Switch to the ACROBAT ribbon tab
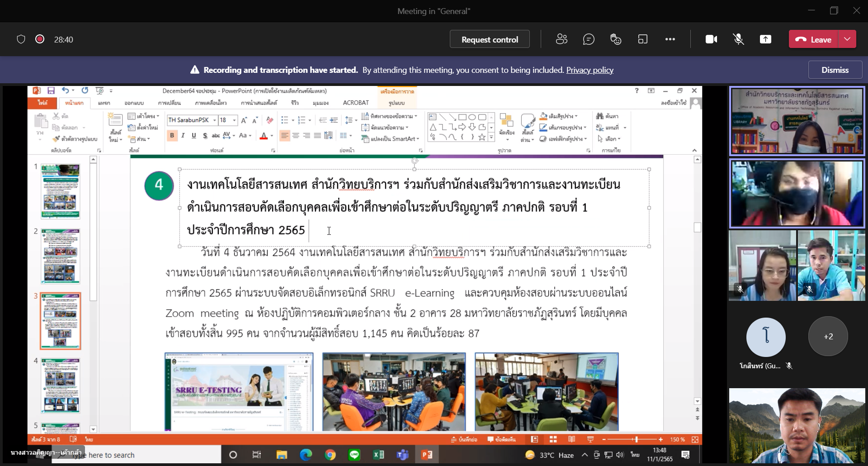868x466 pixels. click(x=355, y=103)
